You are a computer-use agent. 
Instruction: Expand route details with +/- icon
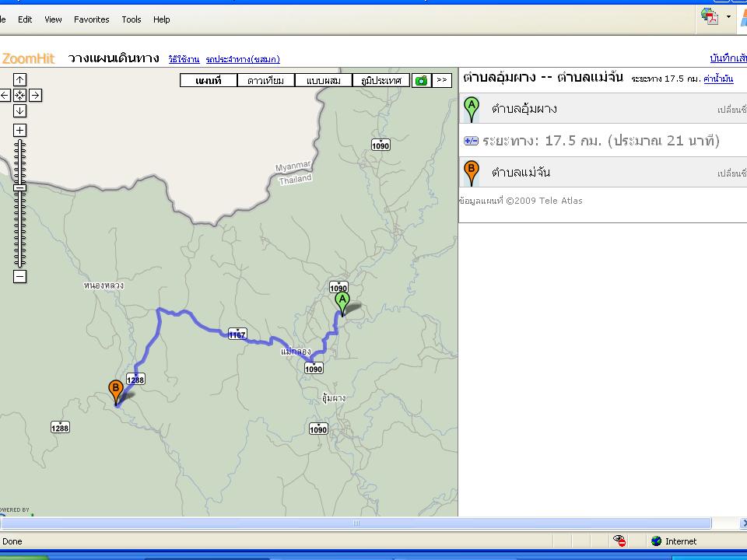471,141
